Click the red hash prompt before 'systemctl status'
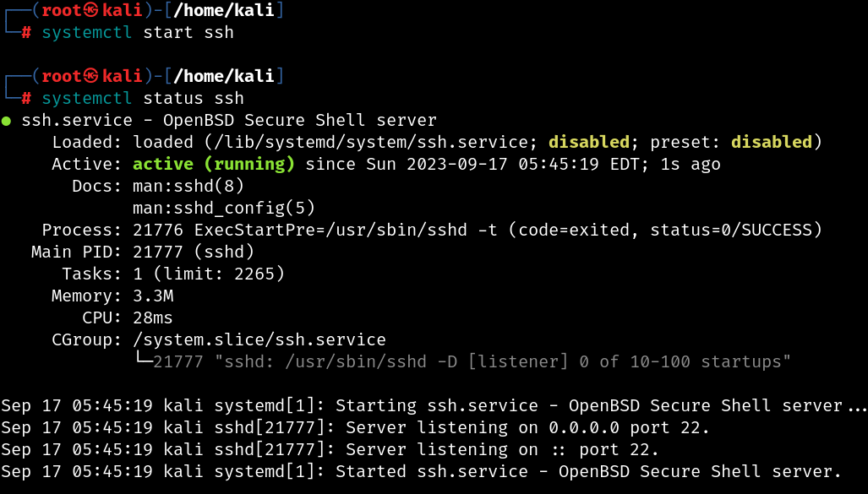Viewport: 868px width, 494px height. [26, 99]
